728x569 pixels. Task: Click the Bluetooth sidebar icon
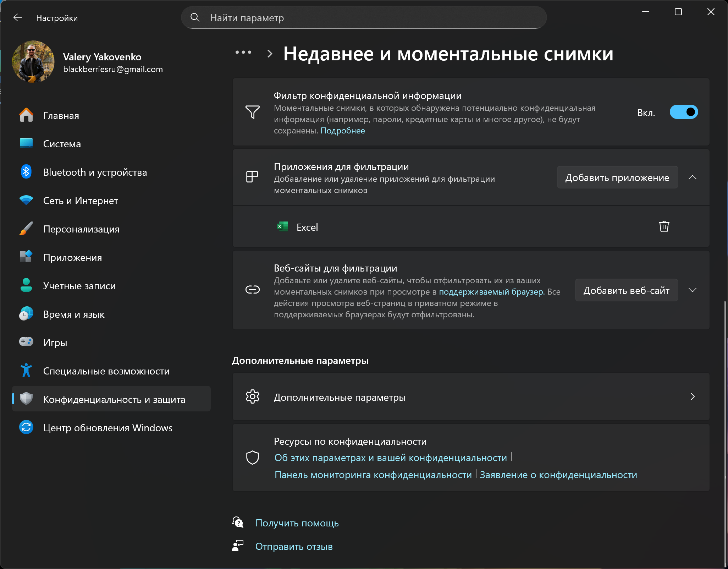[26, 172]
